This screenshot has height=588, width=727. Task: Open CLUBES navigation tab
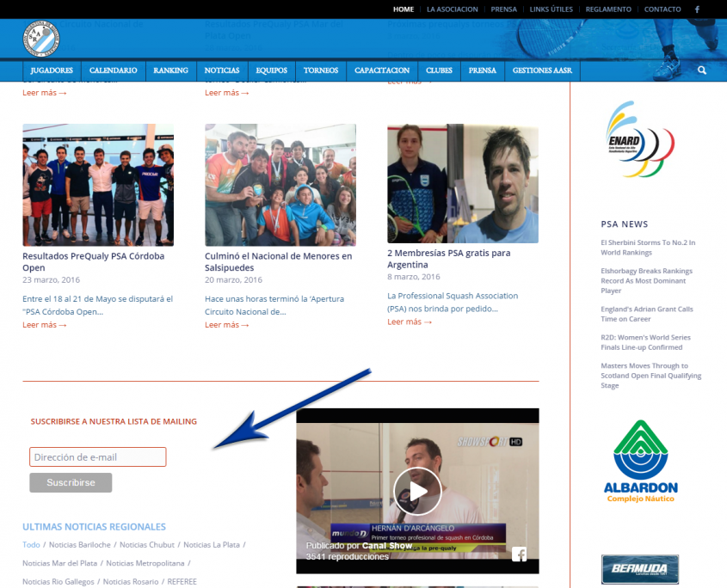pyautogui.click(x=439, y=70)
